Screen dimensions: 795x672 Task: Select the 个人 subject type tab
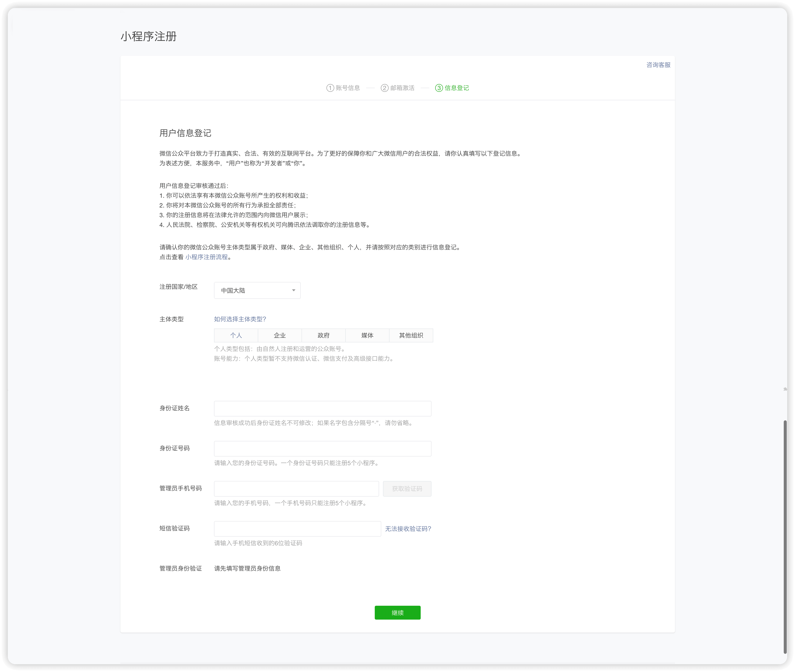[236, 335]
